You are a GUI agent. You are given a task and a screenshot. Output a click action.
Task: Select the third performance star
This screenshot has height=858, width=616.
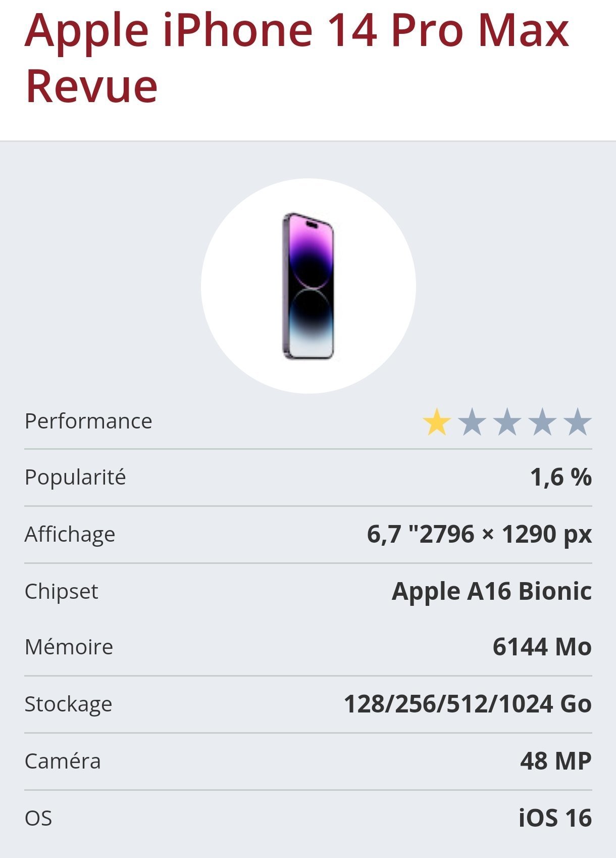pyautogui.click(x=507, y=422)
